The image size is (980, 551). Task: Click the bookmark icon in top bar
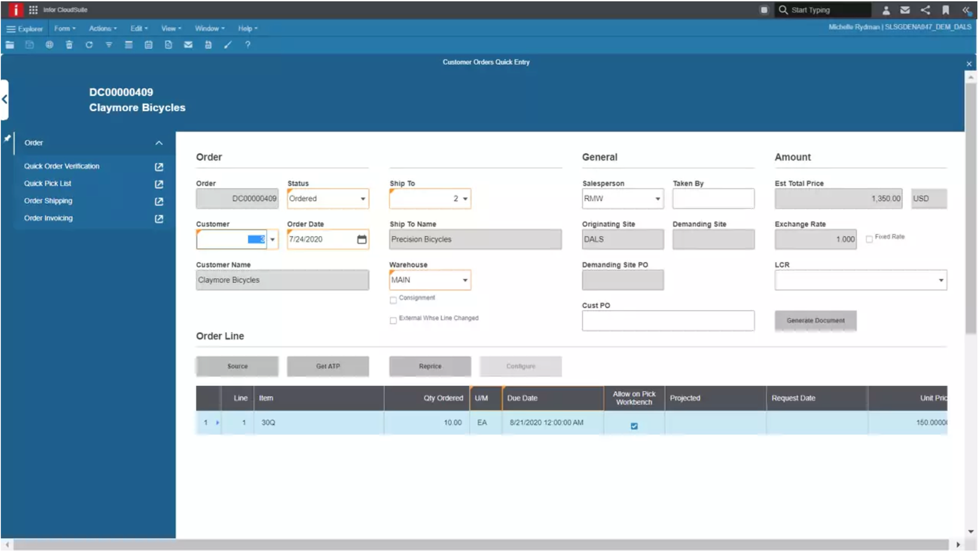coord(946,10)
